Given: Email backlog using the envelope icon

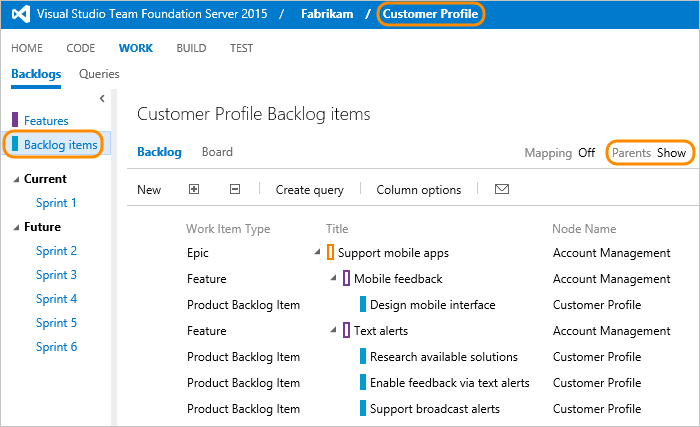Looking at the screenshot, I should 502,189.
